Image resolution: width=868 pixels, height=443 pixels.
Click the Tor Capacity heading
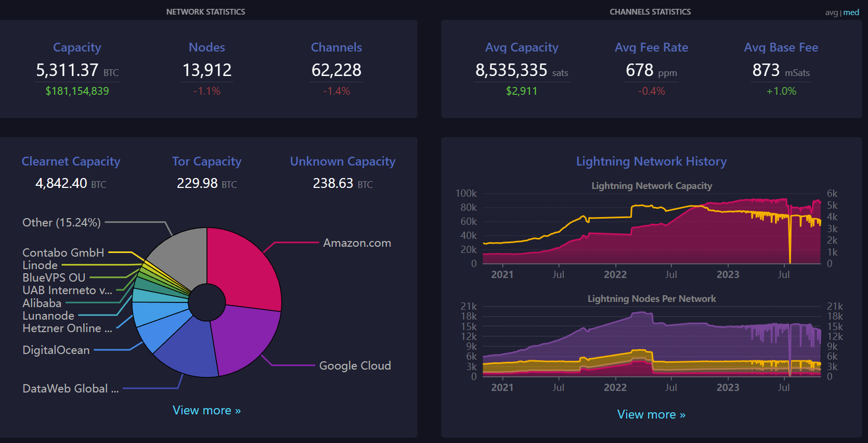click(206, 161)
